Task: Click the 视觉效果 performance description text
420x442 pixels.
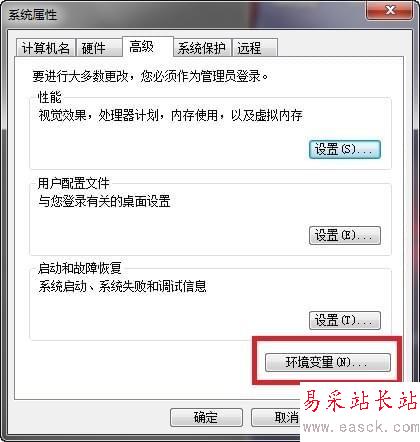Action: tap(170, 116)
